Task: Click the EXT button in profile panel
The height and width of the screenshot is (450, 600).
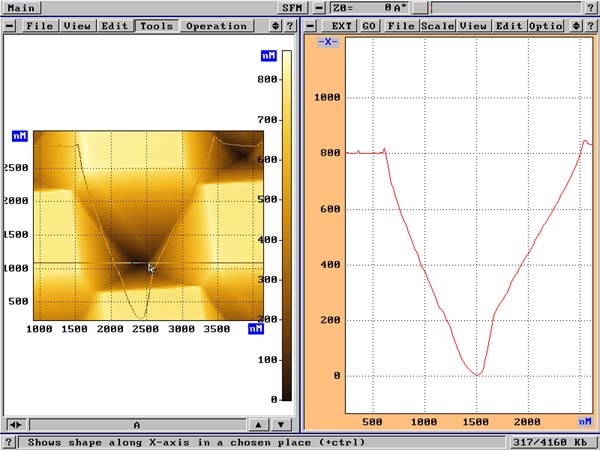Action: pyautogui.click(x=342, y=25)
